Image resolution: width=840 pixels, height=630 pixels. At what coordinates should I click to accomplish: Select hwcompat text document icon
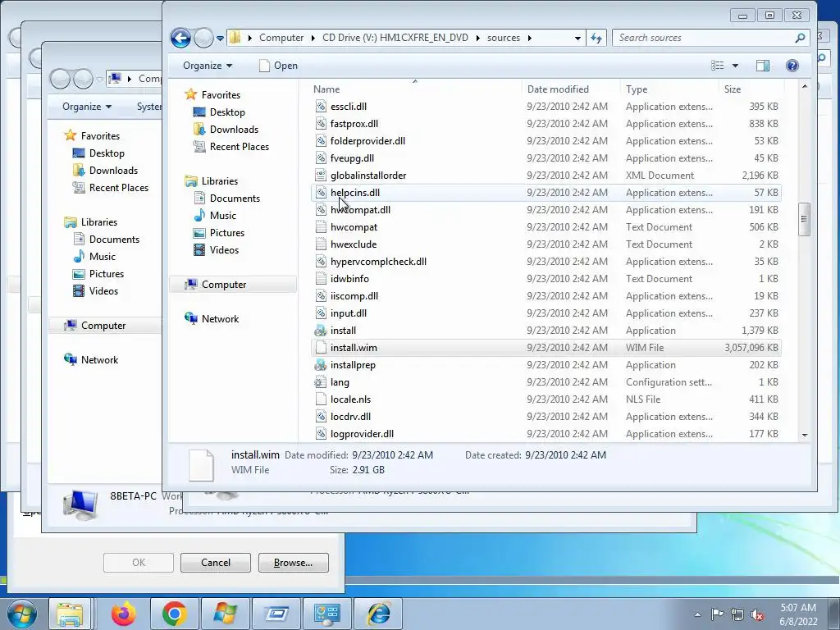pyautogui.click(x=321, y=227)
